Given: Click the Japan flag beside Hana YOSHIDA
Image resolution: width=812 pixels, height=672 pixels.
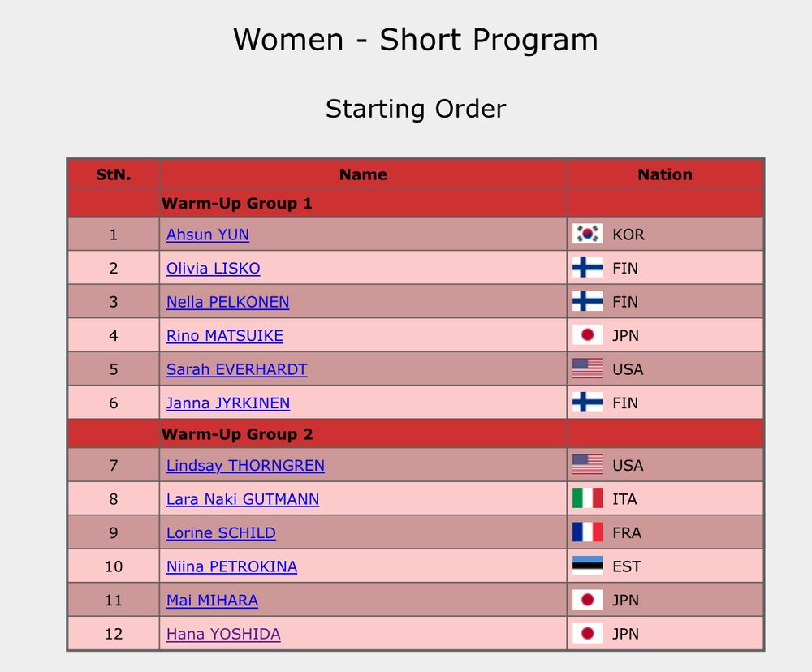Looking at the screenshot, I should point(587,633).
